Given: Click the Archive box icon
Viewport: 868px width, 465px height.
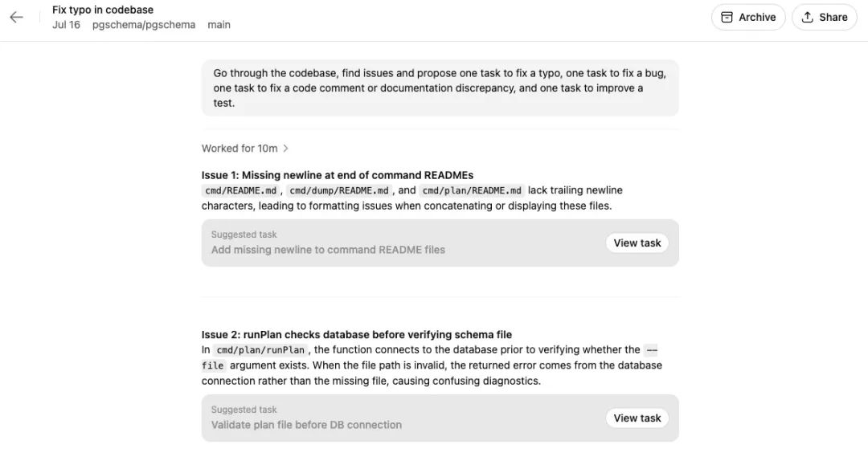Looking at the screenshot, I should click(727, 17).
